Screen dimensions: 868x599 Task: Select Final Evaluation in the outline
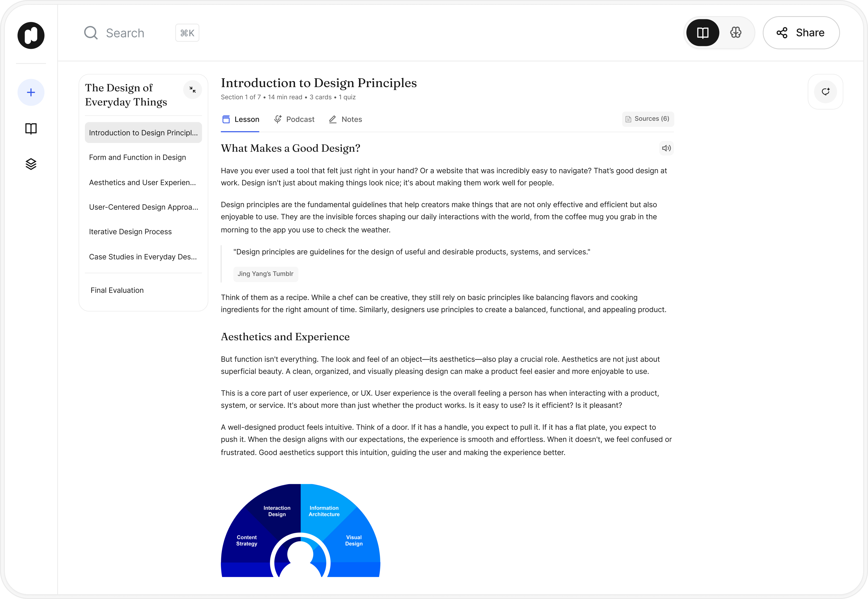click(117, 290)
